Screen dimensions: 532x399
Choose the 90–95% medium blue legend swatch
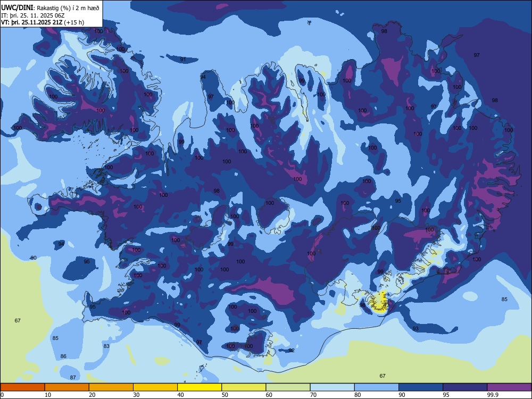pos(421,387)
